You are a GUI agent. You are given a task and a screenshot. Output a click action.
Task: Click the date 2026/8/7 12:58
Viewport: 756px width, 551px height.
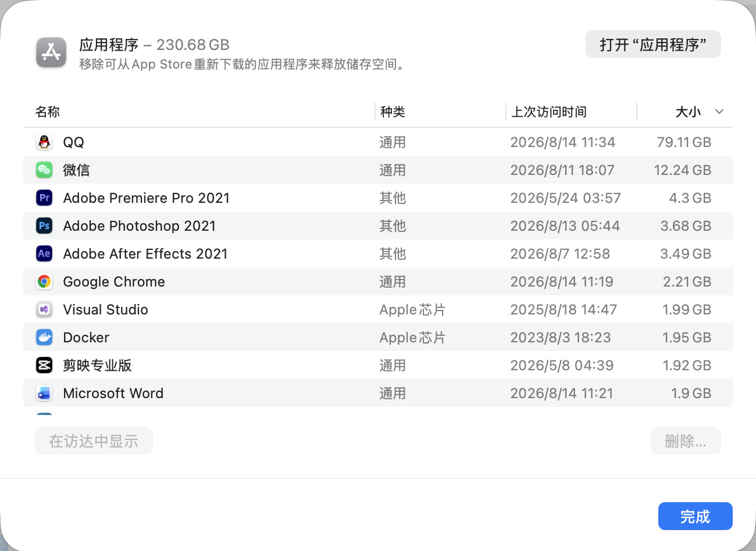(x=561, y=253)
